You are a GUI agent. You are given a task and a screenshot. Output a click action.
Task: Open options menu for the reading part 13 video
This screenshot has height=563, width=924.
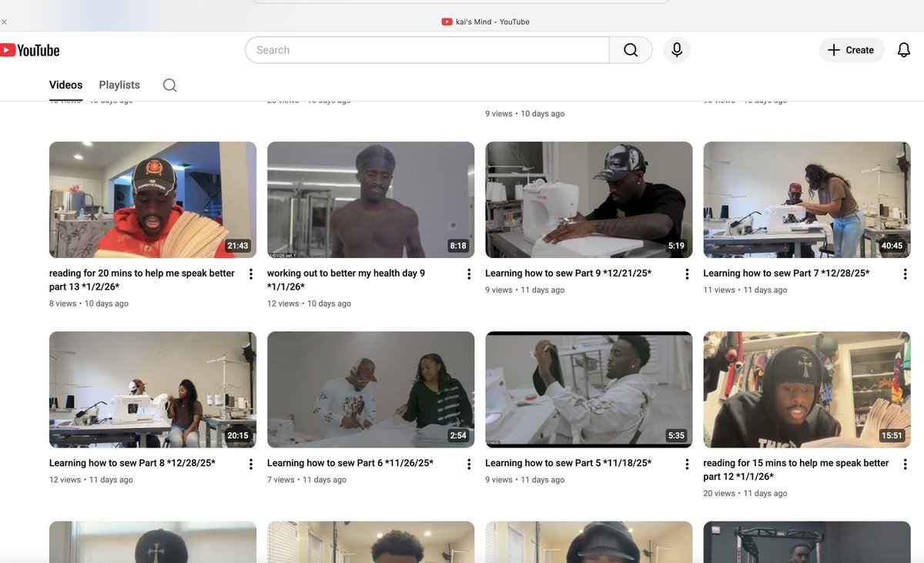point(250,273)
